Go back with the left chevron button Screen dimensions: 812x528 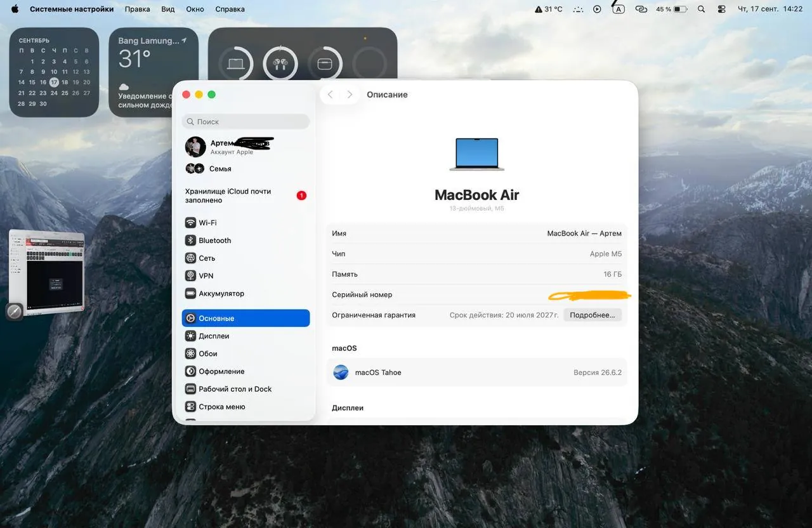330,95
